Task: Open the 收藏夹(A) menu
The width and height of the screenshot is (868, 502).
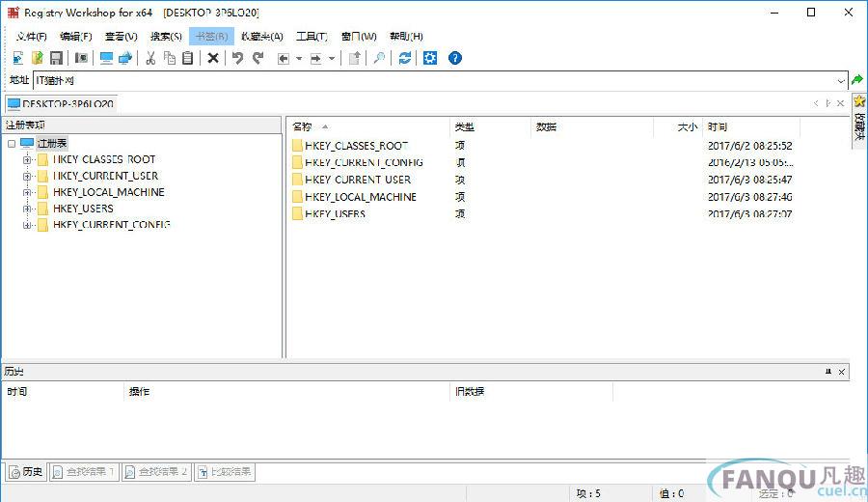Action: click(x=261, y=37)
